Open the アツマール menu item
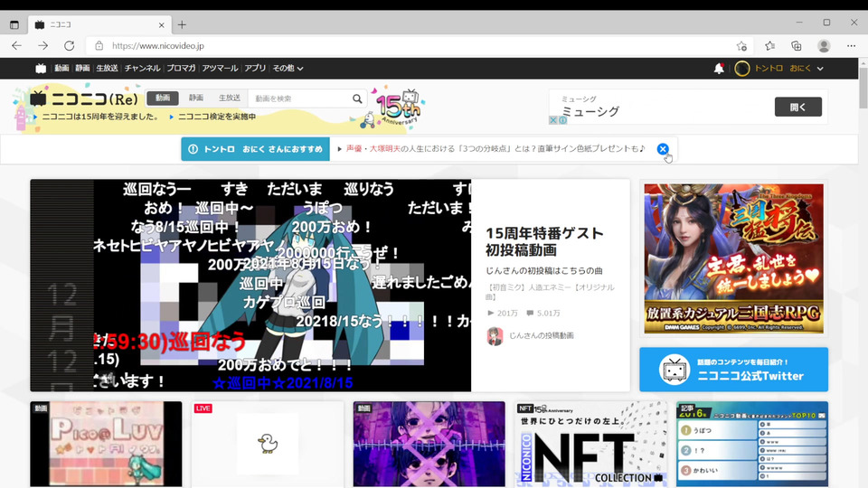 [x=220, y=68]
